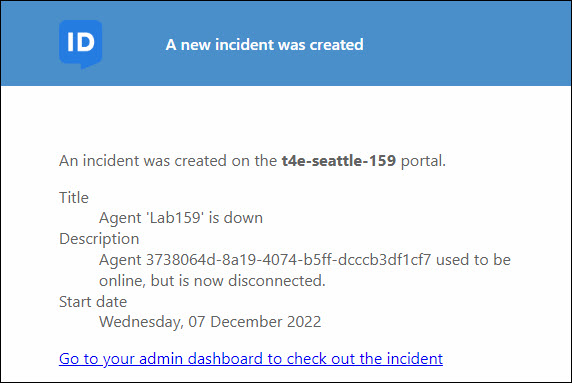Select the Wednesday, 07 December 2022 date
Image resolution: width=572 pixels, height=383 pixels.
(210, 322)
